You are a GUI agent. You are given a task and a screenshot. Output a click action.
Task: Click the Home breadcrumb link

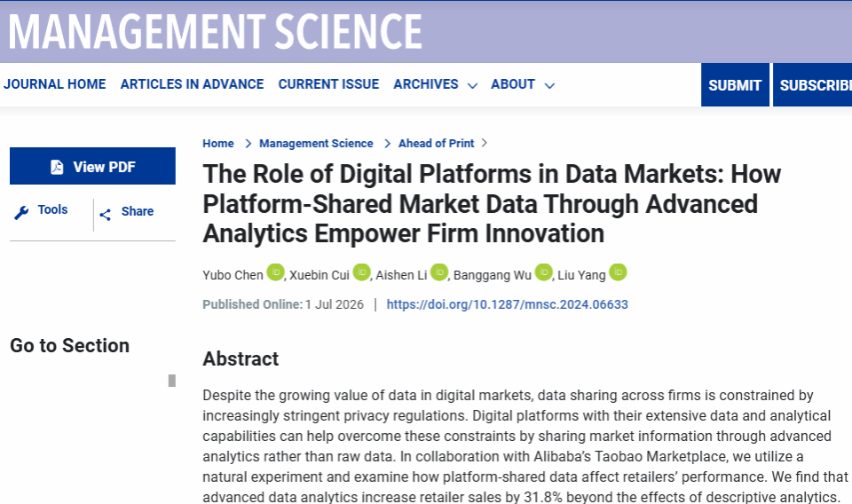pos(218,144)
